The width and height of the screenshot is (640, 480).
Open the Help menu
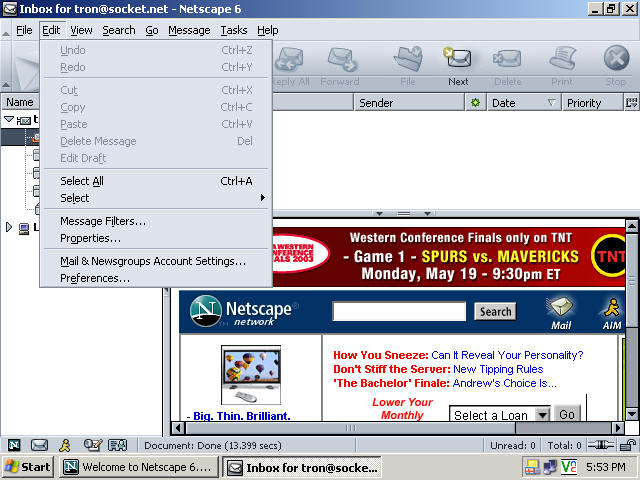tap(268, 30)
